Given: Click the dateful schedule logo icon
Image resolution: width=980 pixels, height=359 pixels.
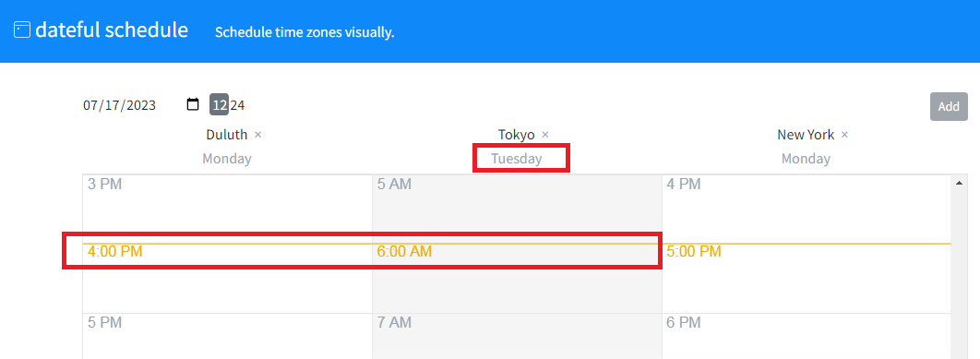Looking at the screenshot, I should click(x=22, y=30).
